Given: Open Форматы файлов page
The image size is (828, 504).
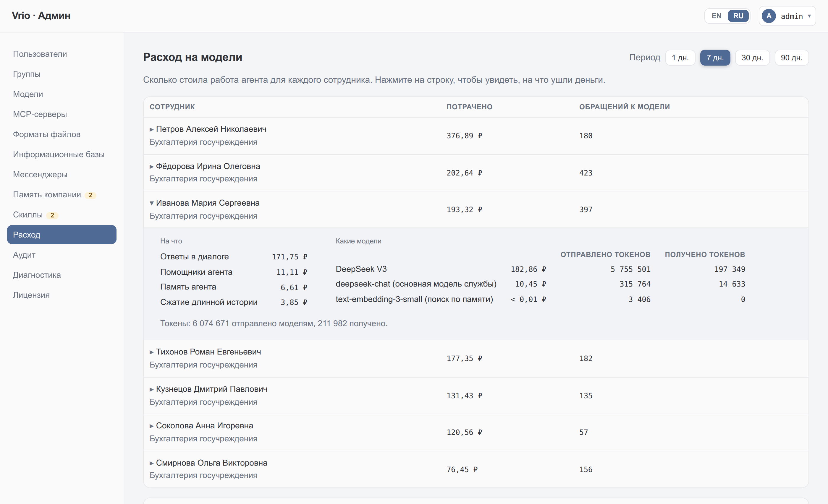Looking at the screenshot, I should coord(62,134).
